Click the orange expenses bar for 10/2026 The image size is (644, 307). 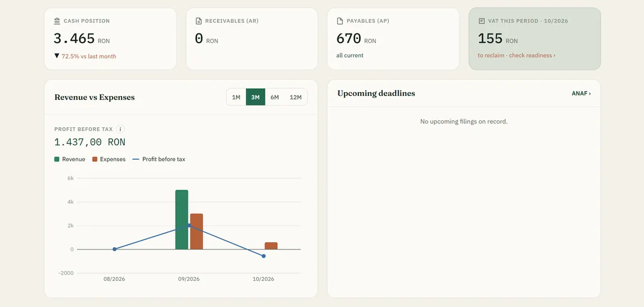click(x=271, y=246)
